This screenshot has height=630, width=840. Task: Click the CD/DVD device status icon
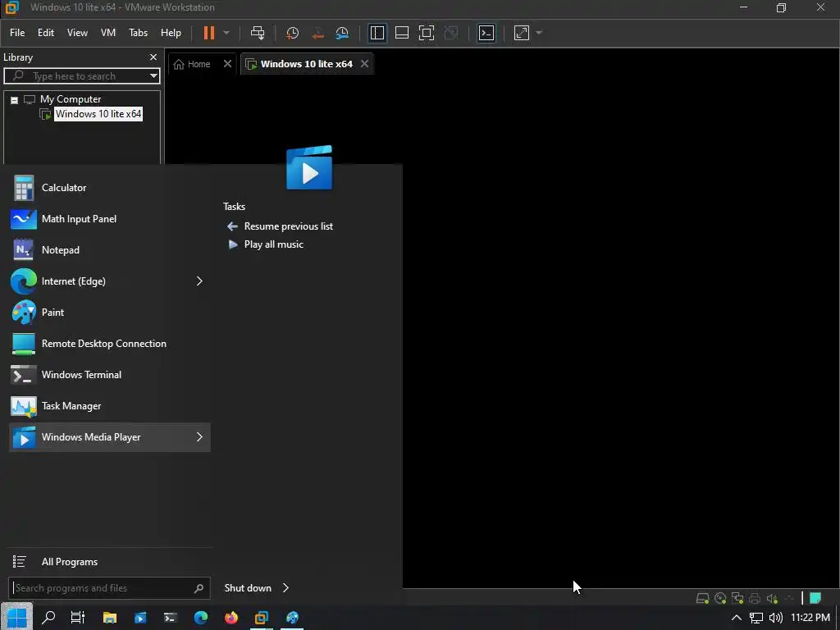pos(720,598)
